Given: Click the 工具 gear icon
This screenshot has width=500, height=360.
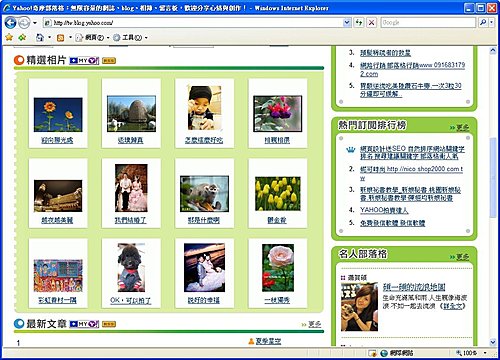Looking at the screenshot, I should coord(116,38).
